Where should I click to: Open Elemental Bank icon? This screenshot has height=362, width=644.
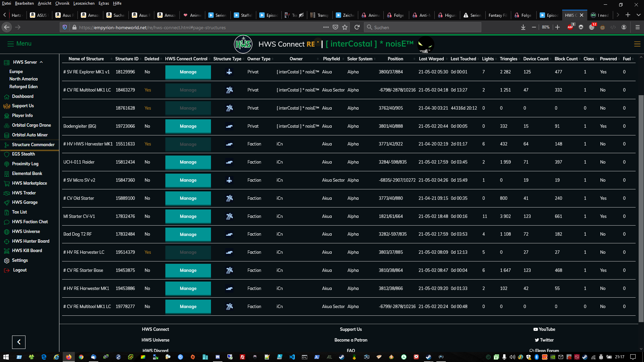(6, 174)
